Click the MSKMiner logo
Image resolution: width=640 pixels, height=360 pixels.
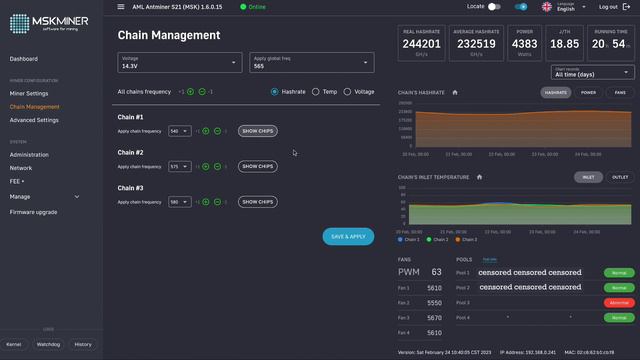49,23
